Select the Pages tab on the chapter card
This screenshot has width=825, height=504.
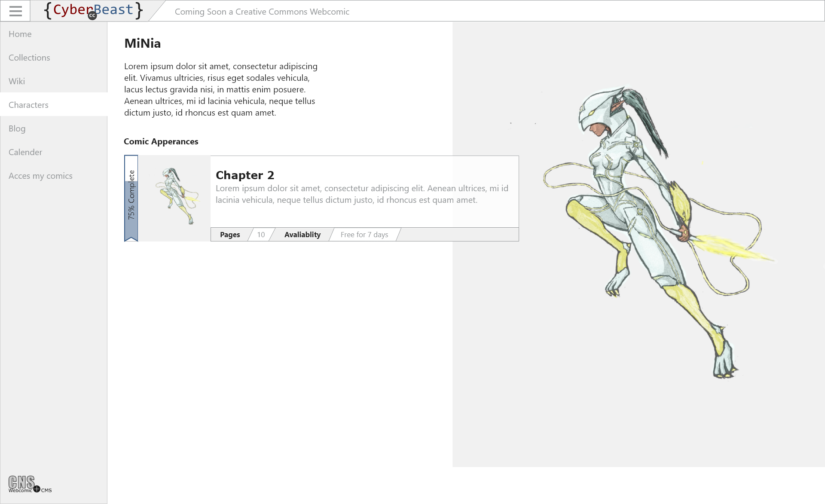[x=230, y=234]
